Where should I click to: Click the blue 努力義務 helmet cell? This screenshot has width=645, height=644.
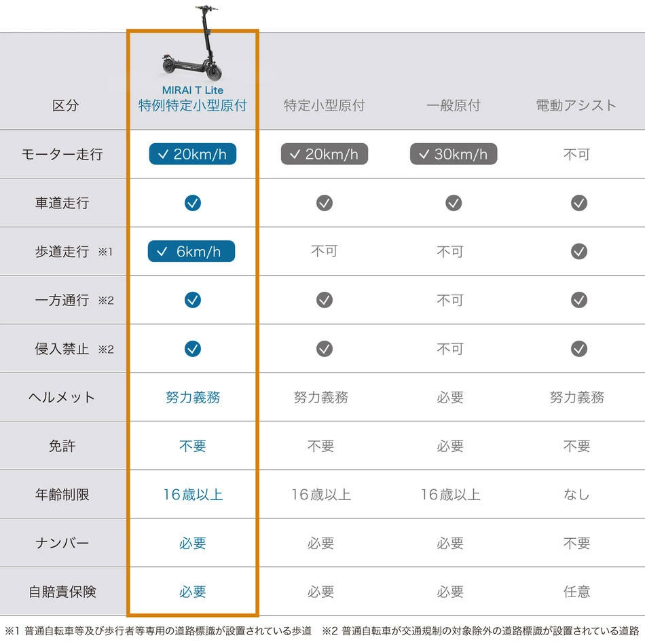click(193, 397)
